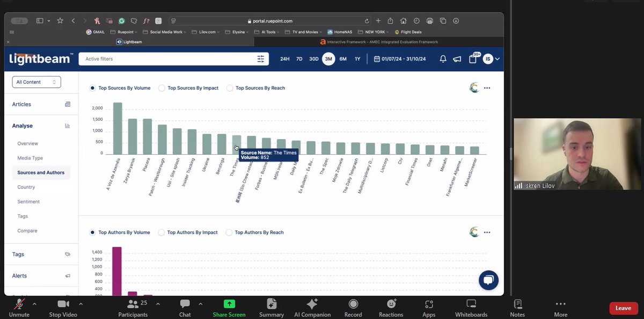Select the 6M time range
Image resolution: width=644 pixels, height=319 pixels.
343,59
